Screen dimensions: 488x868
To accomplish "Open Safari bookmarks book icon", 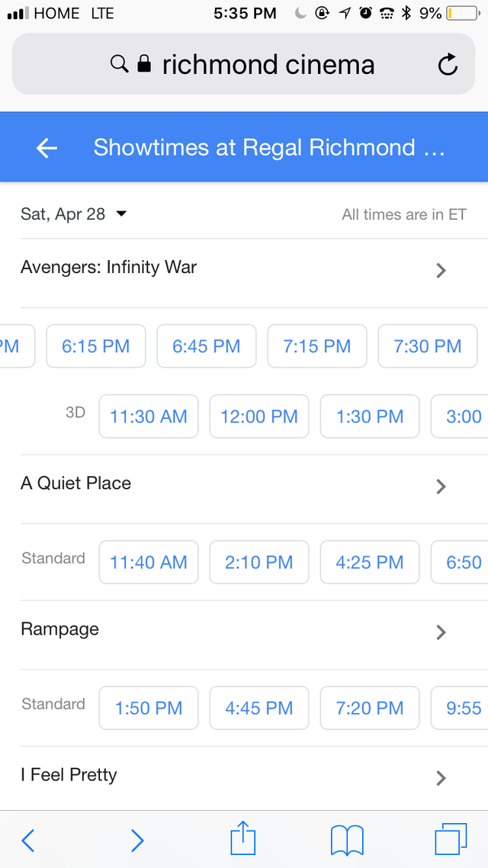I will click(347, 841).
